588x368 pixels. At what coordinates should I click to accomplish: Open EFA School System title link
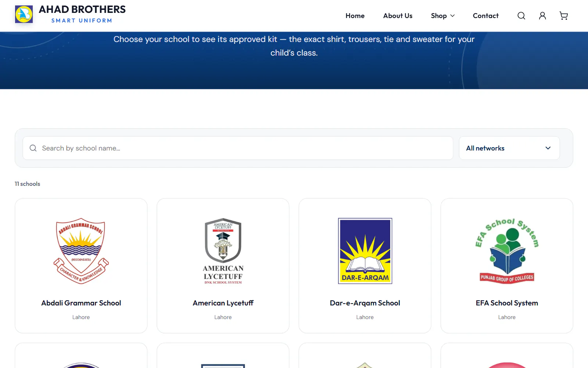pos(507,303)
